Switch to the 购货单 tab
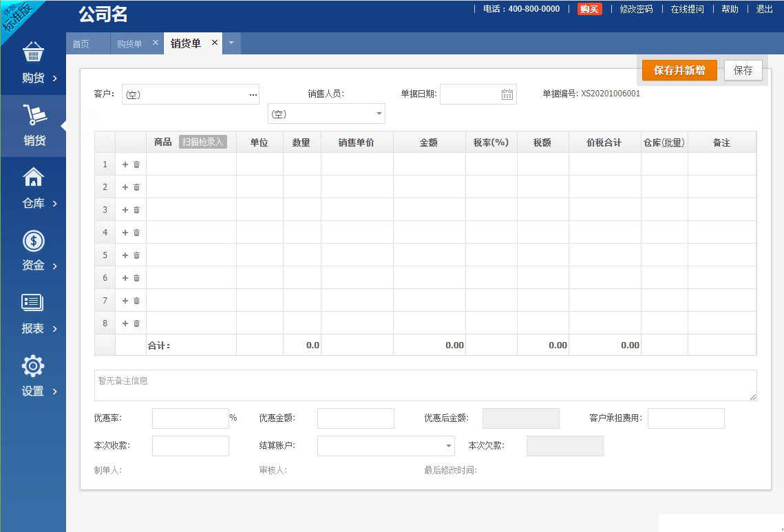The width and height of the screenshot is (784, 532). (129, 44)
